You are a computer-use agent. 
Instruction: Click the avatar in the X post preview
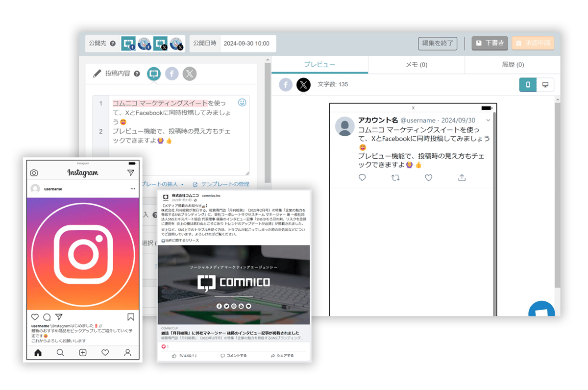345,126
